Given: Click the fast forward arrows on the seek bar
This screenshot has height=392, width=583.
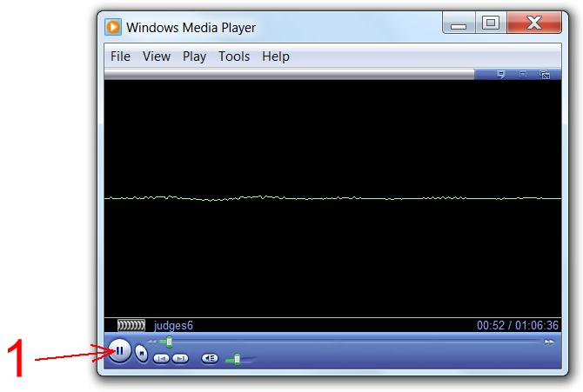Looking at the screenshot, I should (549, 342).
